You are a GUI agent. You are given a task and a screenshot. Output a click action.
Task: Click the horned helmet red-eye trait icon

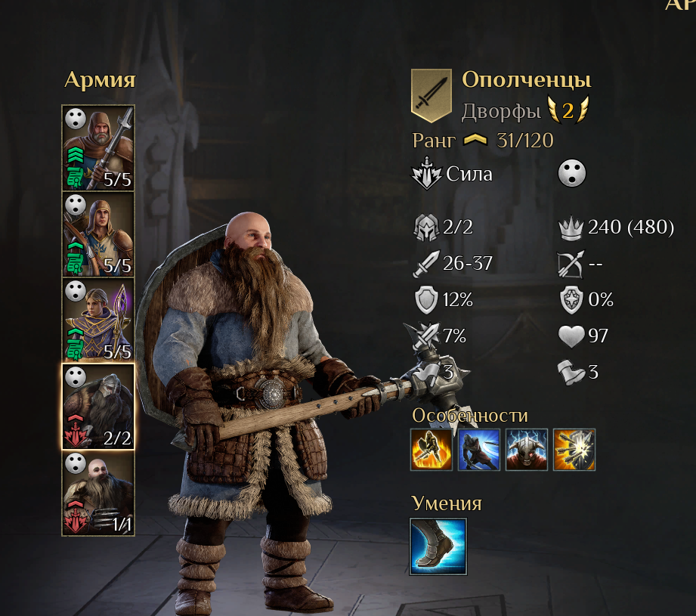(x=527, y=450)
